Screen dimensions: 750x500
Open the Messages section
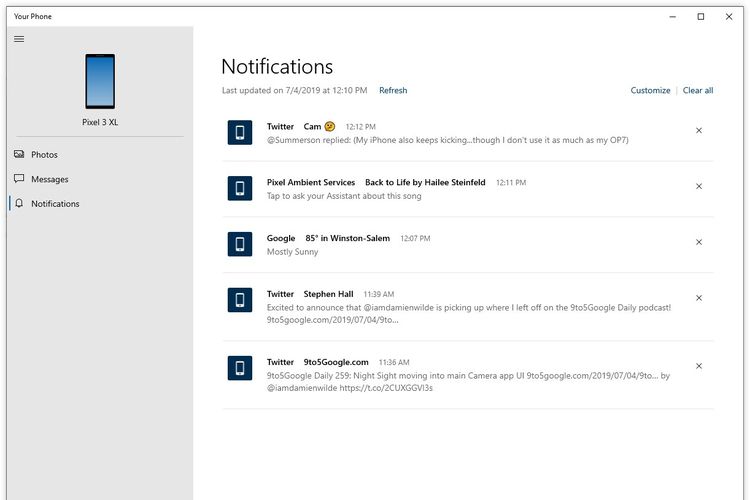coord(50,179)
